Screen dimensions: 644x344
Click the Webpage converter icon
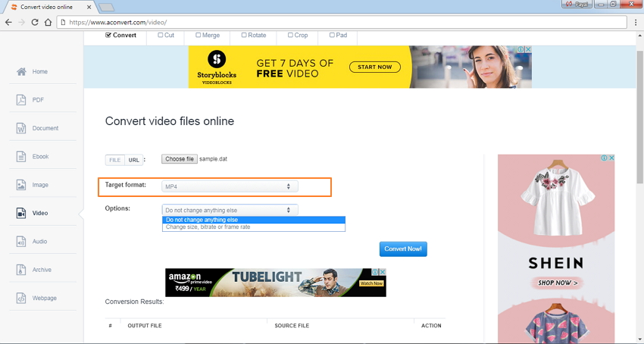tap(21, 298)
